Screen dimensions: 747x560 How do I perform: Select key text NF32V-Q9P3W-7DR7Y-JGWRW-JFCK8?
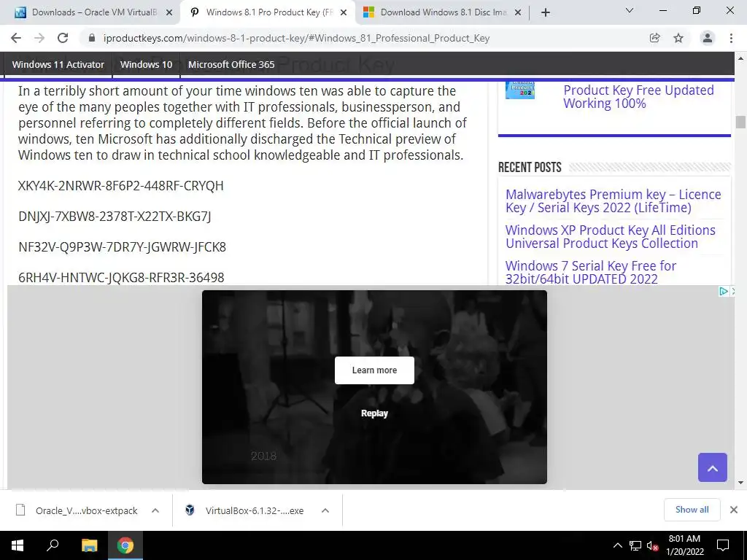coord(123,247)
